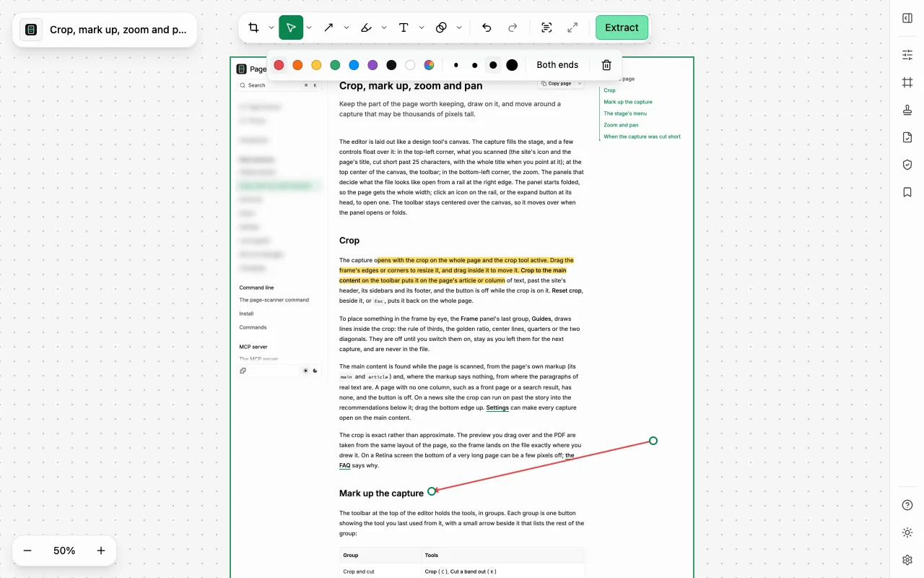Select the Text tool

pos(404,27)
